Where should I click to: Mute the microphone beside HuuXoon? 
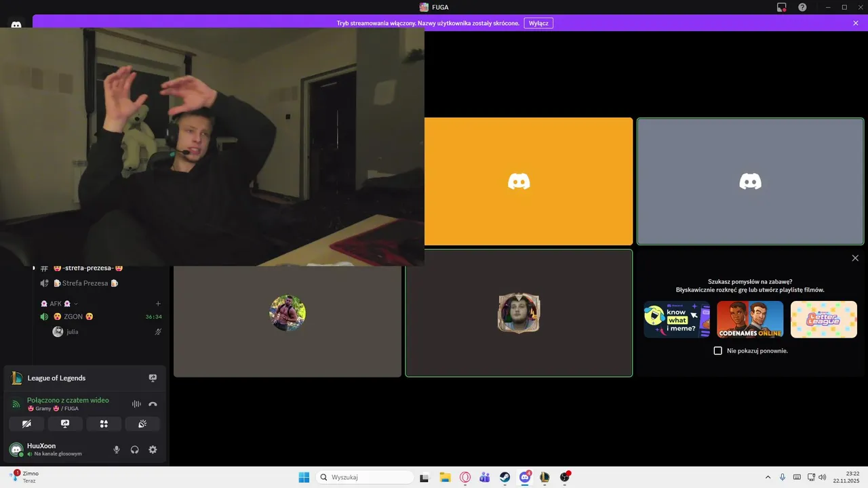click(117, 449)
